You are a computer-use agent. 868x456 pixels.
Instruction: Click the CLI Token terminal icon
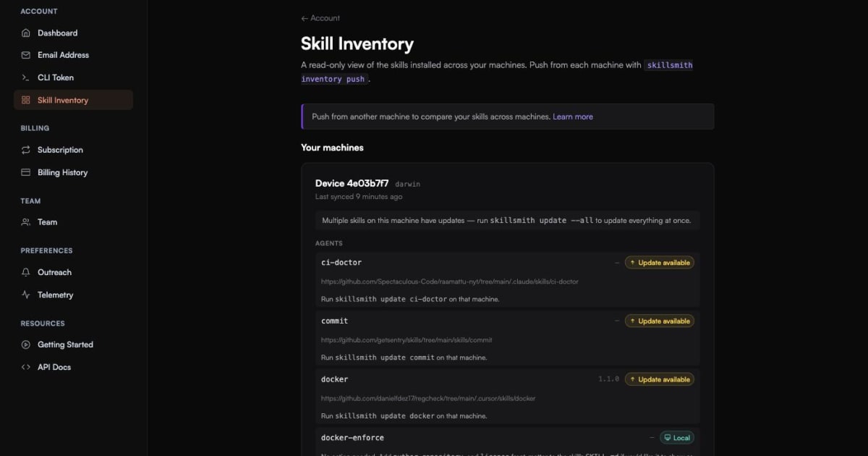[26, 77]
